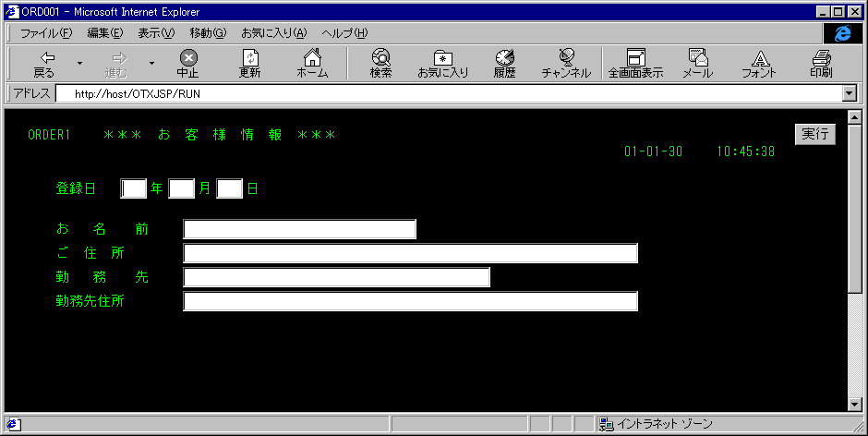This screenshot has width=868, height=436.
Task: Open the 表示(V) menu
Action: [x=156, y=33]
